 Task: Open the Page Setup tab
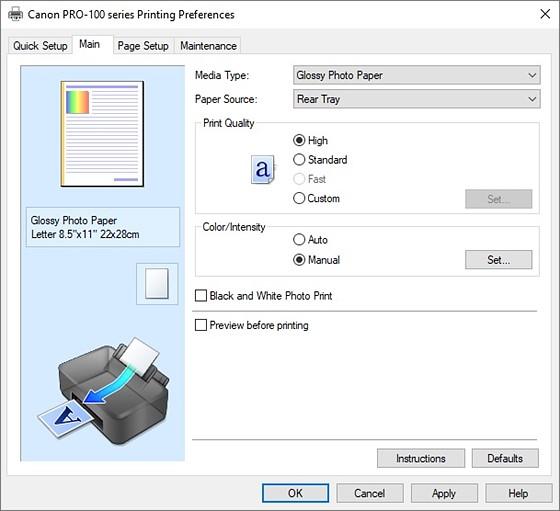point(143,46)
